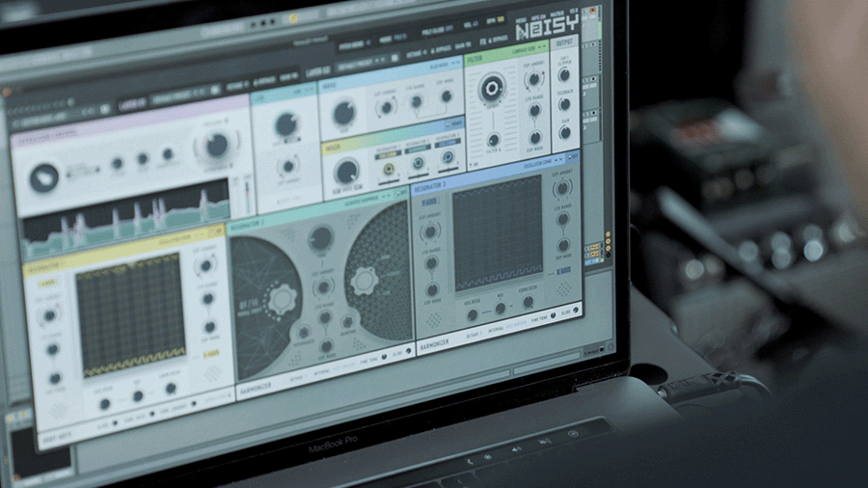Image resolution: width=868 pixels, height=488 pixels.
Task: Change the Resonator 2 model type selector
Action: (x=367, y=201)
